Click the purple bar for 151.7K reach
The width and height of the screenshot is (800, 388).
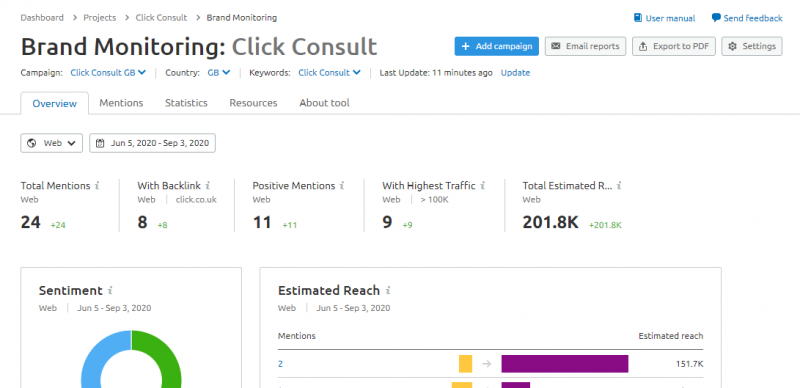click(565, 364)
